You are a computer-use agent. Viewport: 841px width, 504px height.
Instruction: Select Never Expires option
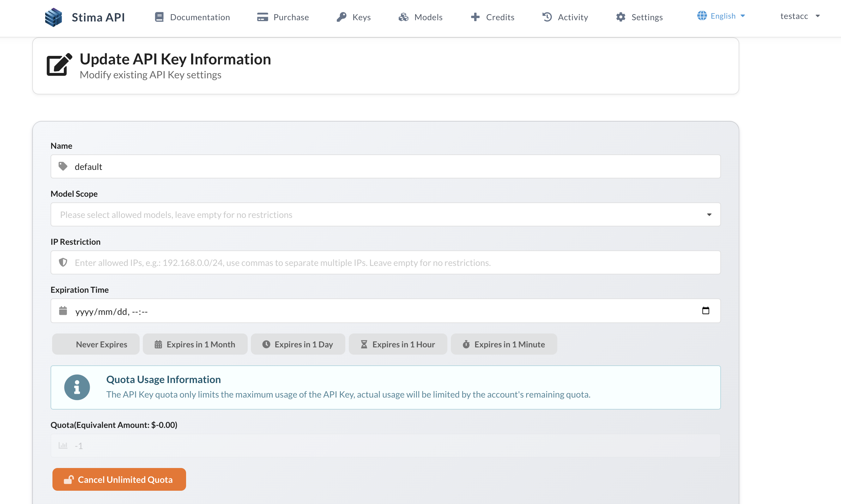(96, 344)
